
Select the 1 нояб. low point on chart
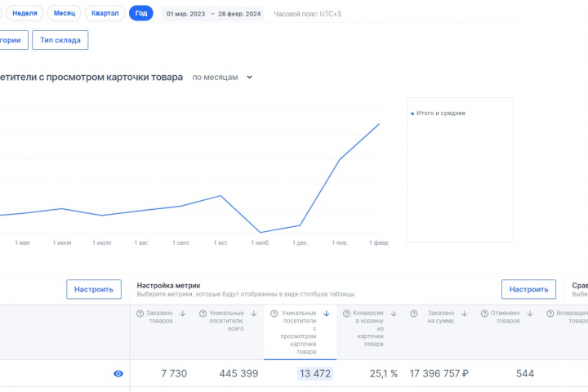click(x=261, y=232)
